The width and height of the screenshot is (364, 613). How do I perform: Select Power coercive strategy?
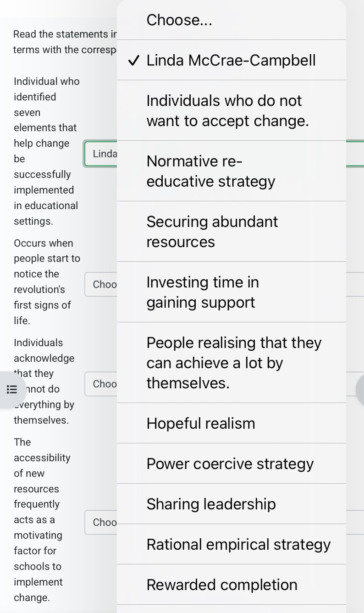[x=230, y=464]
